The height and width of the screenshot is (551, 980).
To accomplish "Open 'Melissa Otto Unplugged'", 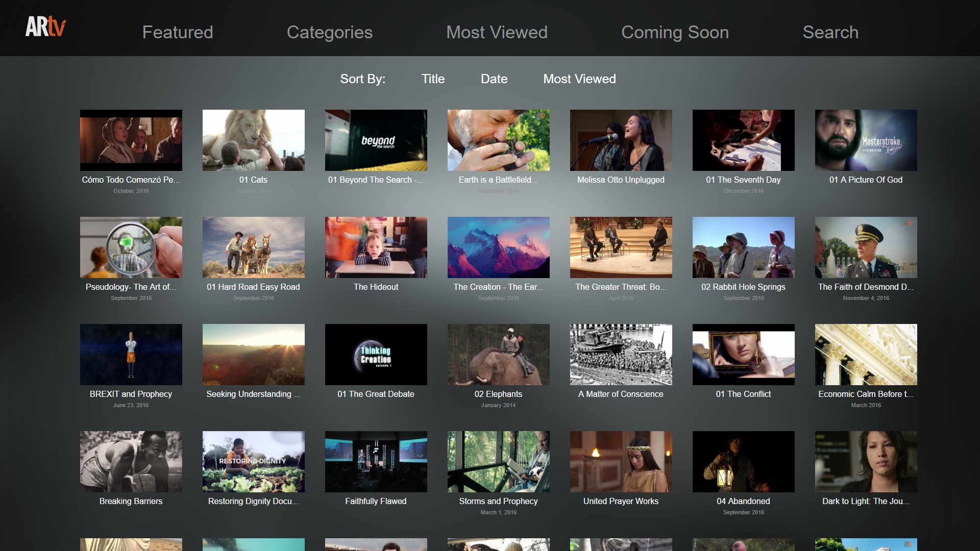I will [x=621, y=140].
